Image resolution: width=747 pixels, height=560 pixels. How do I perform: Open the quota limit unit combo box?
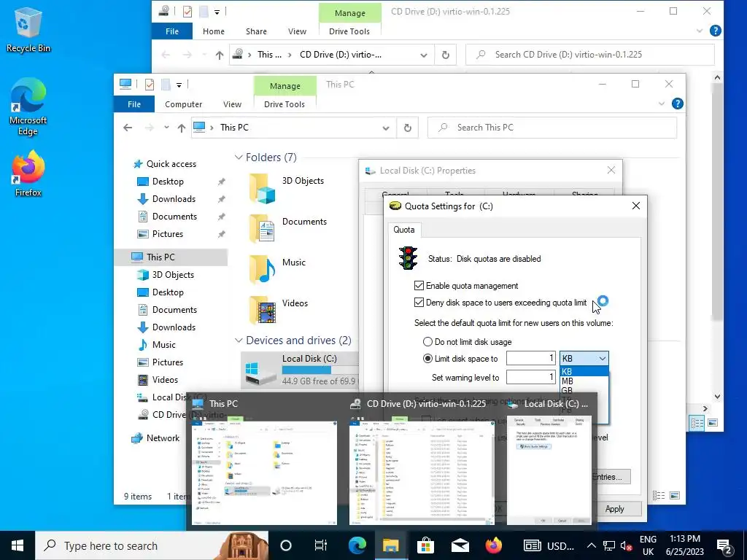pos(584,359)
